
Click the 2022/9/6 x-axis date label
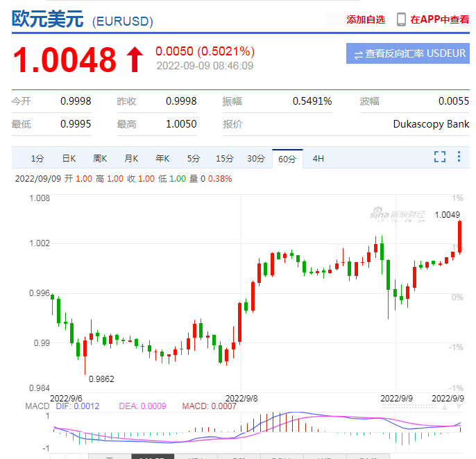(66, 398)
